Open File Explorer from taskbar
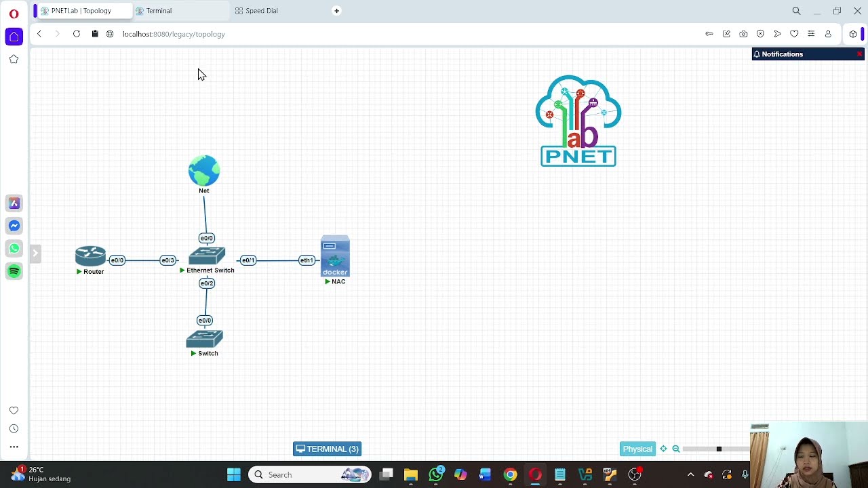 (x=411, y=474)
